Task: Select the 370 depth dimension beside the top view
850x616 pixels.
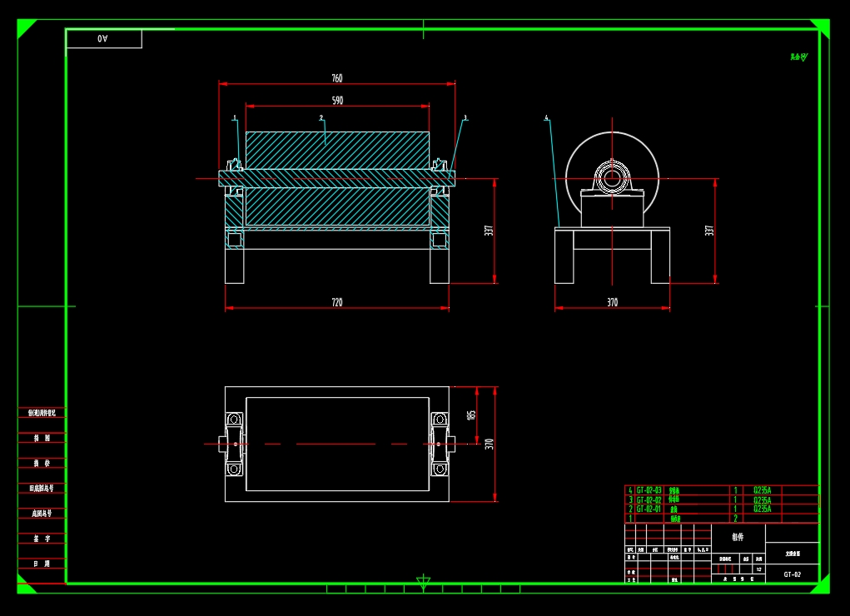Action: coord(489,444)
